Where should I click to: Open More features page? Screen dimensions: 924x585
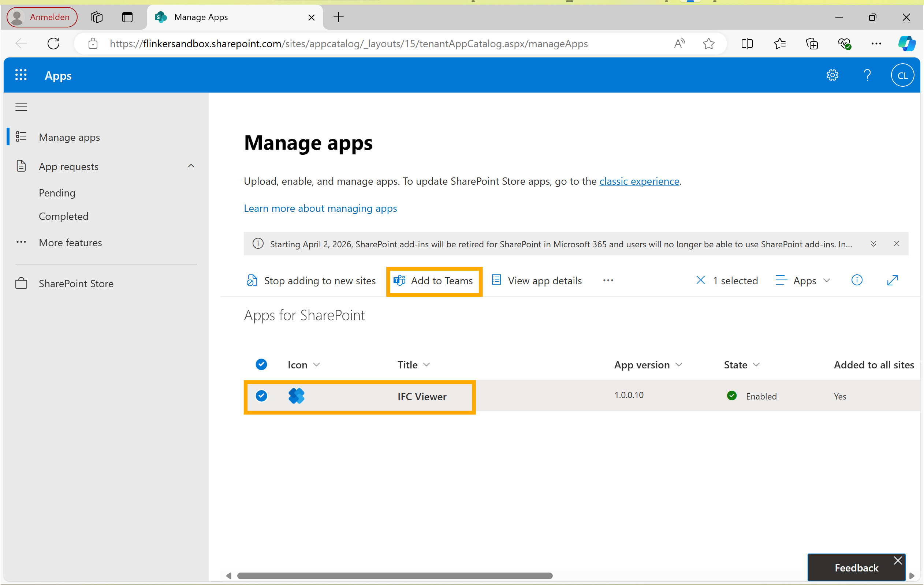(70, 243)
